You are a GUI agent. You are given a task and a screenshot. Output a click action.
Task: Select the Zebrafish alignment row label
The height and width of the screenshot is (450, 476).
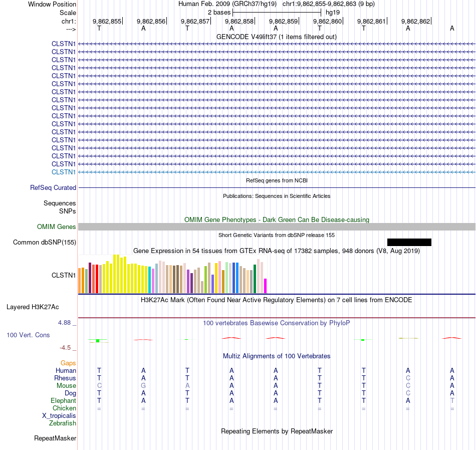point(63,423)
